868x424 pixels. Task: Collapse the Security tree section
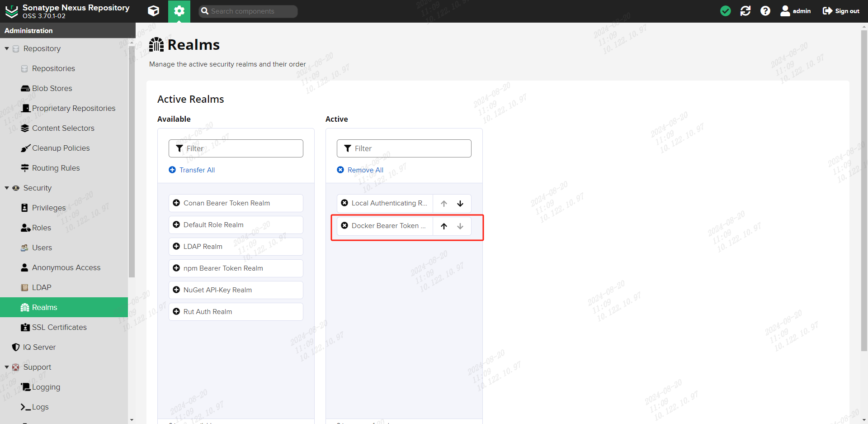click(7, 188)
